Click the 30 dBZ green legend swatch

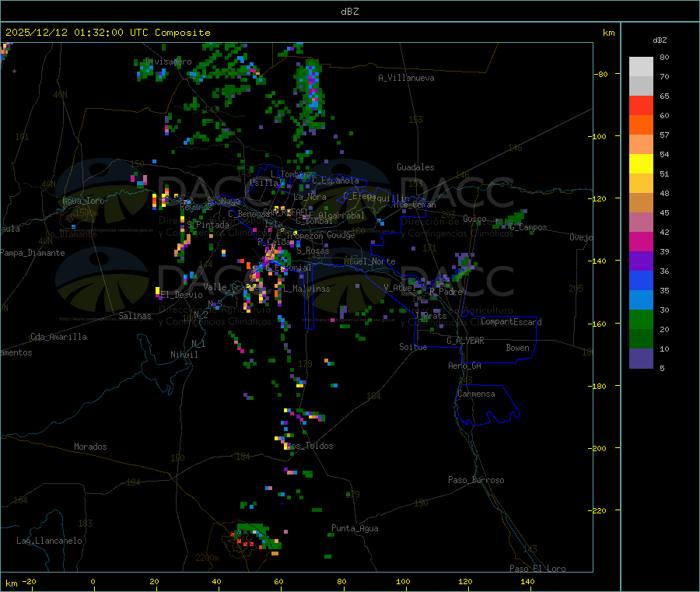pos(641,319)
